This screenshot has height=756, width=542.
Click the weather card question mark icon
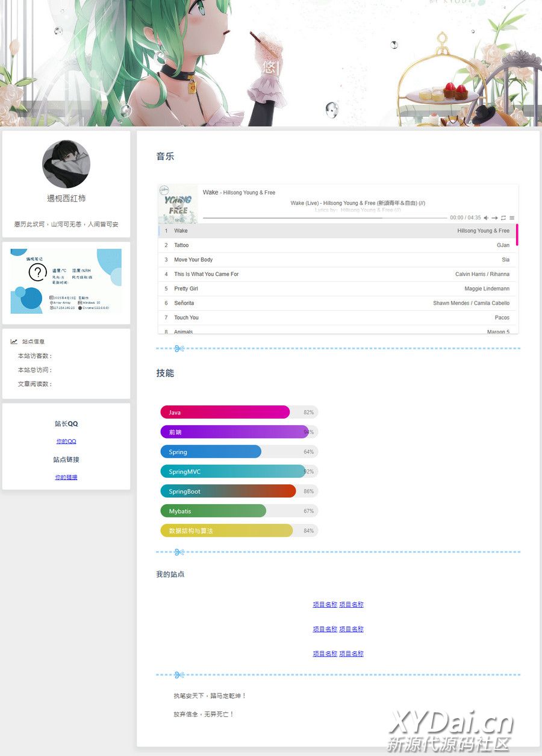tap(37, 272)
